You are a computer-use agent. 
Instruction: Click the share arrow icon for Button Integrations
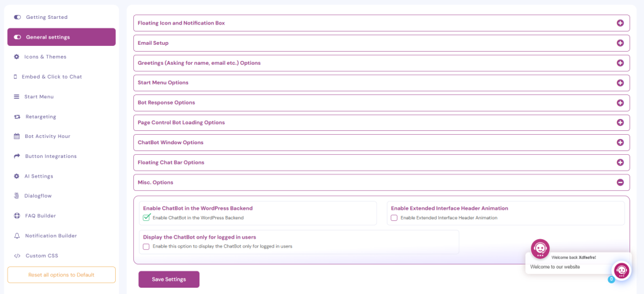click(17, 156)
